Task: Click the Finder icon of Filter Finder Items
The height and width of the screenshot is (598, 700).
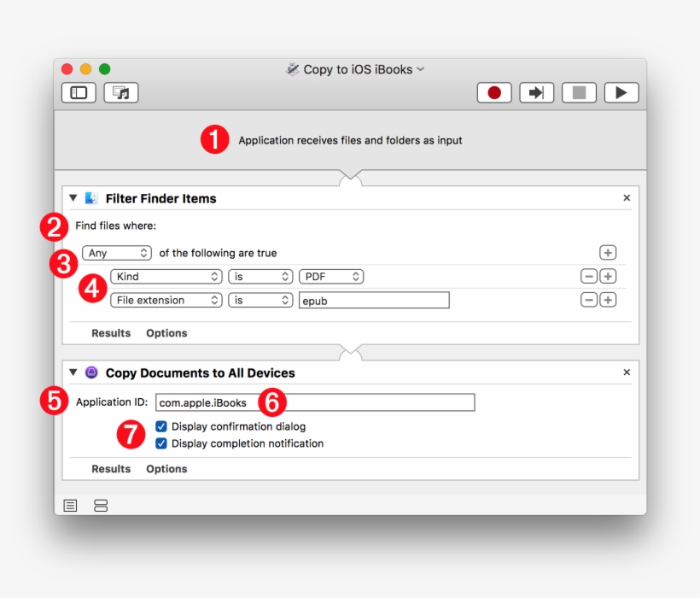Action: (91, 198)
